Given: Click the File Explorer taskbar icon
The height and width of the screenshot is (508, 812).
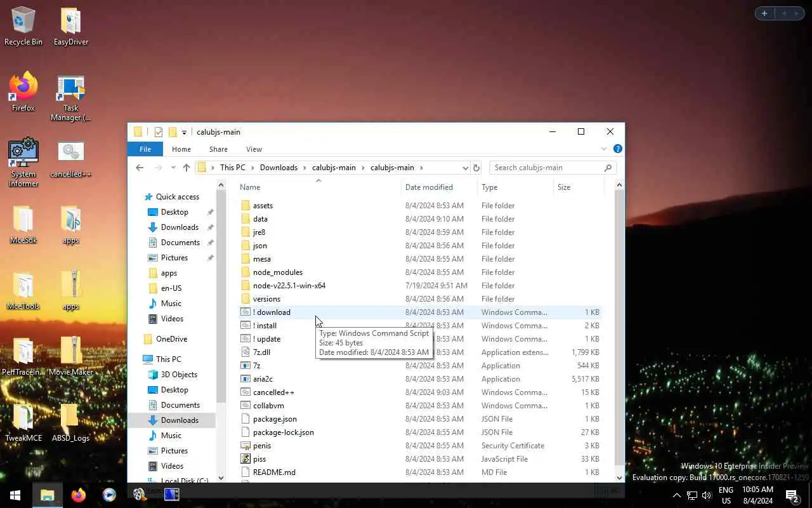Looking at the screenshot, I should coord(48,495).
